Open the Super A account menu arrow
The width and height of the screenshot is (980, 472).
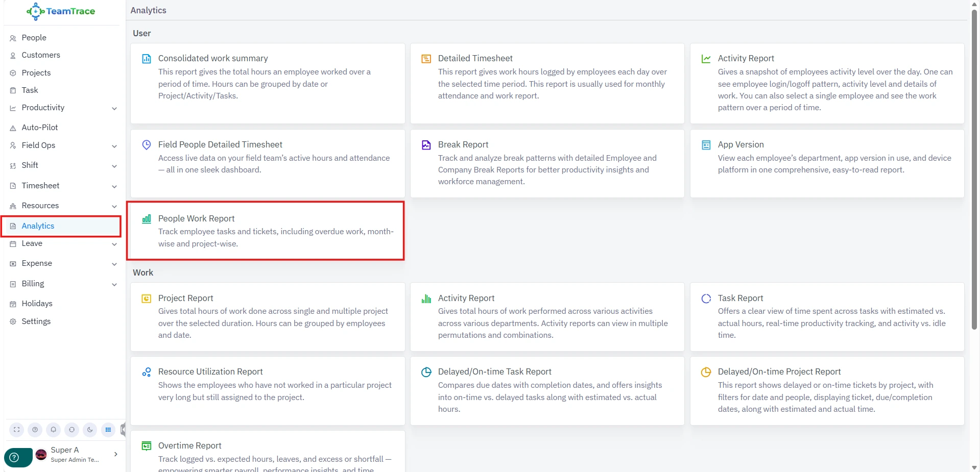point(116,454)
